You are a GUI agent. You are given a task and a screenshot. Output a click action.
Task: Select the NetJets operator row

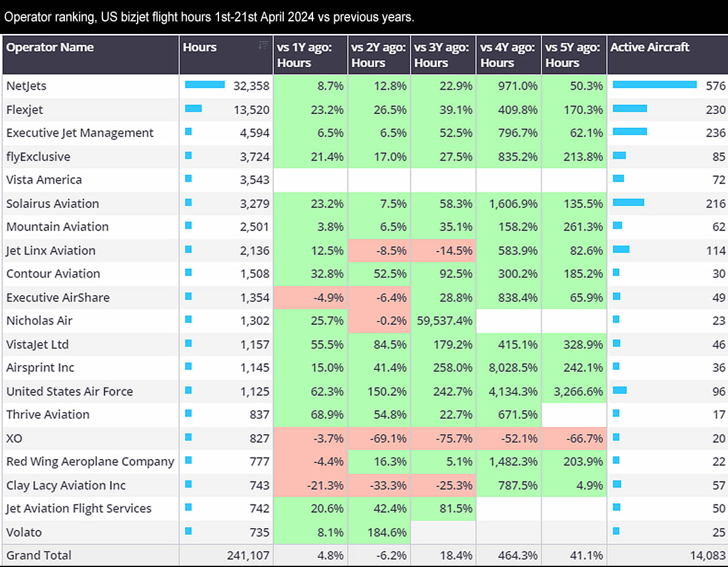[91, 86]
